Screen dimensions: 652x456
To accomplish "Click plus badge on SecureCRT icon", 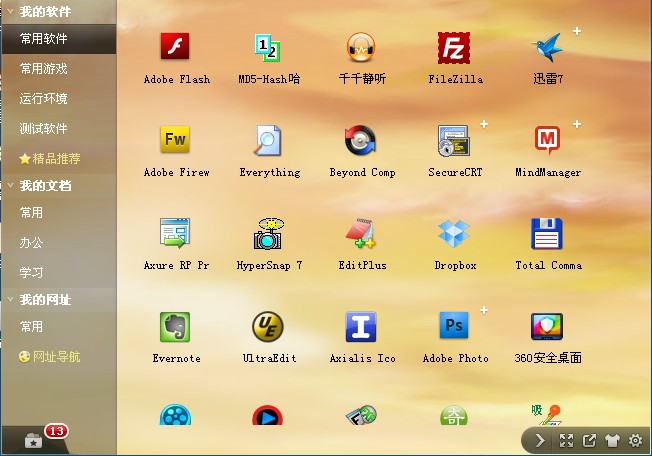I will 484,124.
